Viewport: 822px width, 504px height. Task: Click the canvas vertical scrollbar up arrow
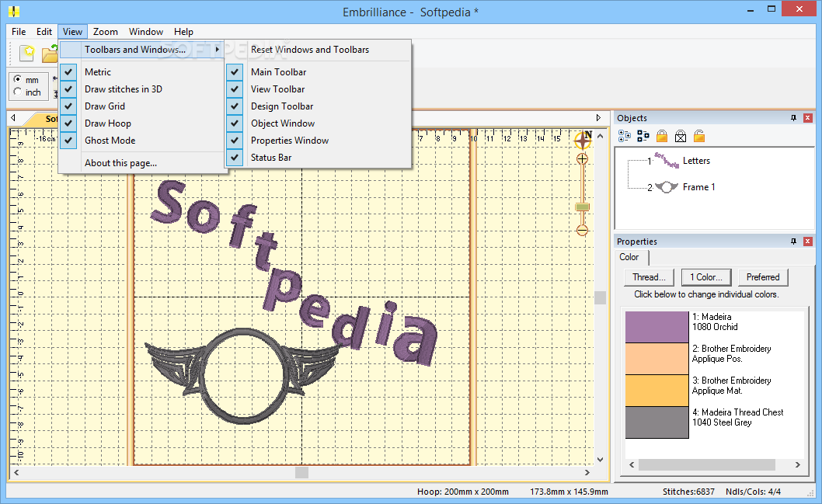point(601,136)
